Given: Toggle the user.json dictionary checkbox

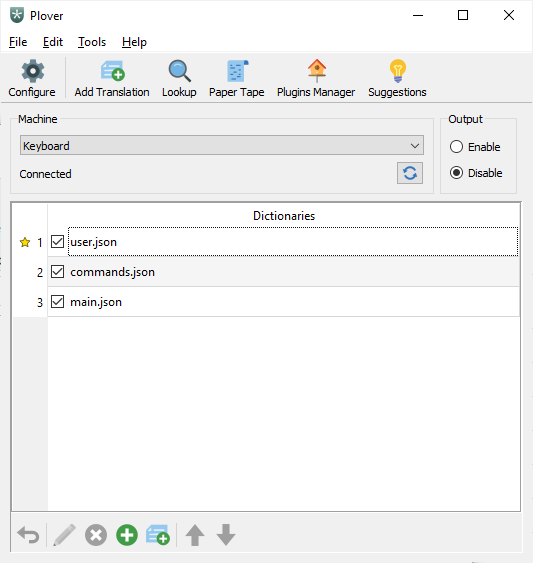Looking at the screenshot, I should coord(57,242).
